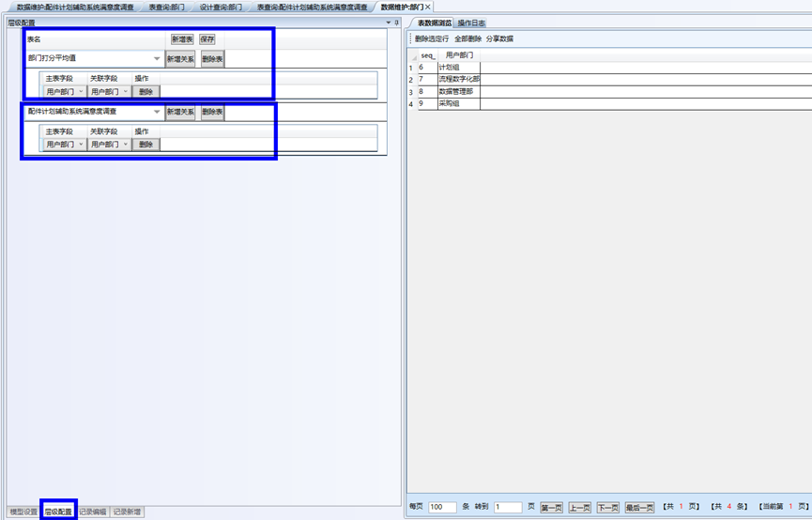Expand the 部门打分平均值 table dropdown

pyautogui.click(x=157, y=58)
